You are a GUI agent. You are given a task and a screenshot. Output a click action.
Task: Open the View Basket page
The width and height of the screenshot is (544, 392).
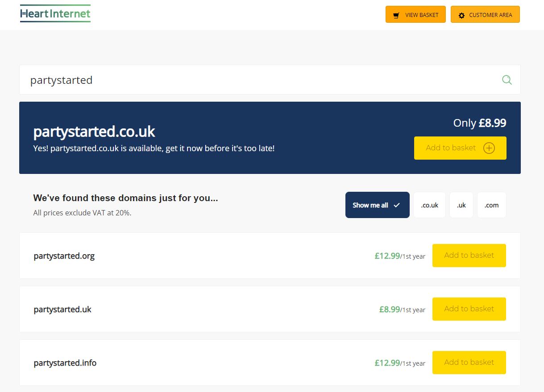pos(415,15)
